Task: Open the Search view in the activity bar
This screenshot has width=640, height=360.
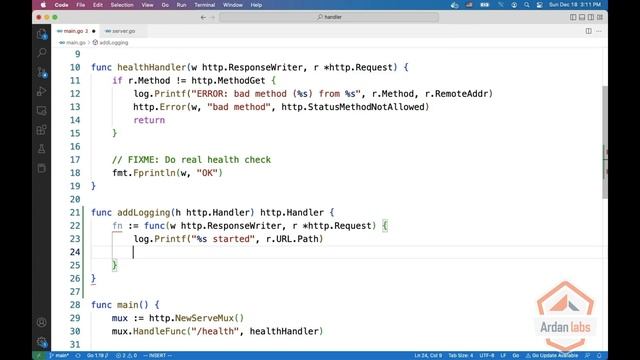Action: (42, 53)
